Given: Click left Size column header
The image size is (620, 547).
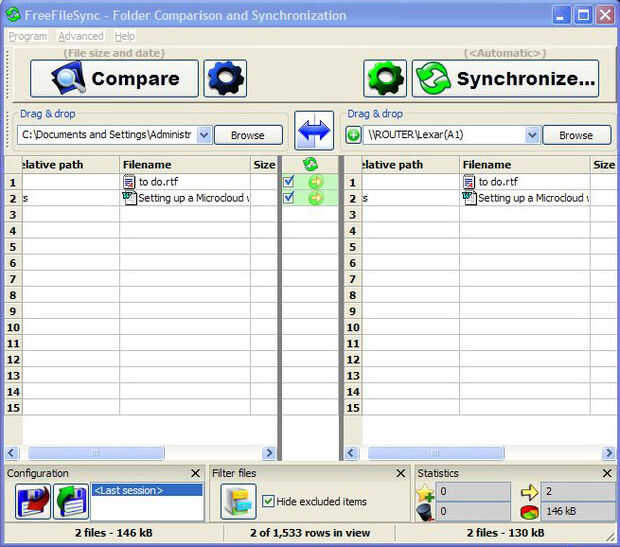Looking at the screenshot, I should tap(264, 165).
